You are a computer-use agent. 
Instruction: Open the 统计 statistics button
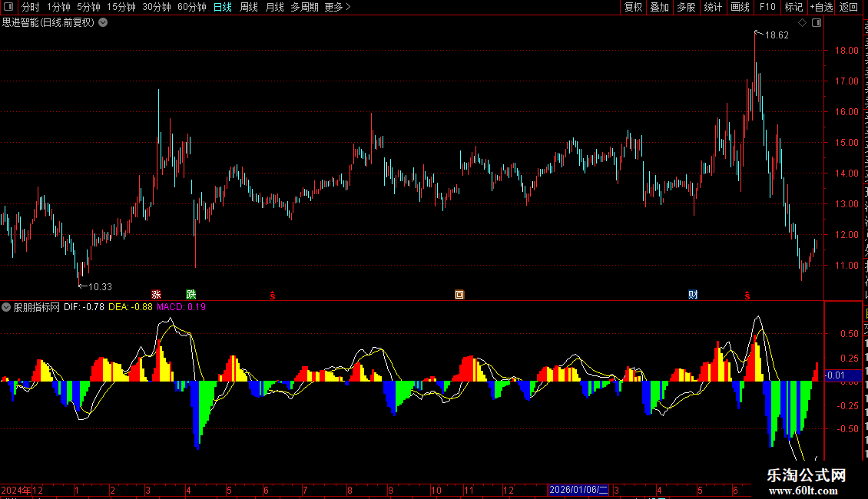click(x=712, y=7)
